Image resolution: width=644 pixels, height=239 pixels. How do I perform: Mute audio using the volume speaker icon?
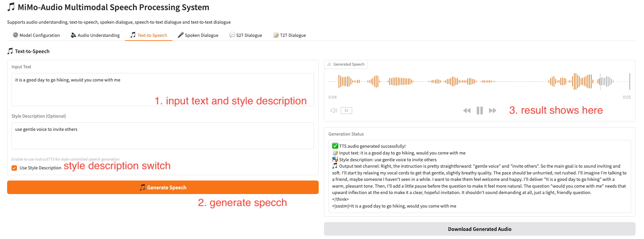(x=334, y=111)
